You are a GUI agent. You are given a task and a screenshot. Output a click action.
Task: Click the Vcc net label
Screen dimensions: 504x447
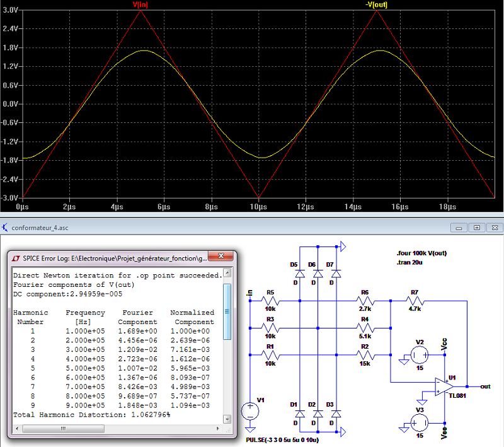(x=444, y=344)
